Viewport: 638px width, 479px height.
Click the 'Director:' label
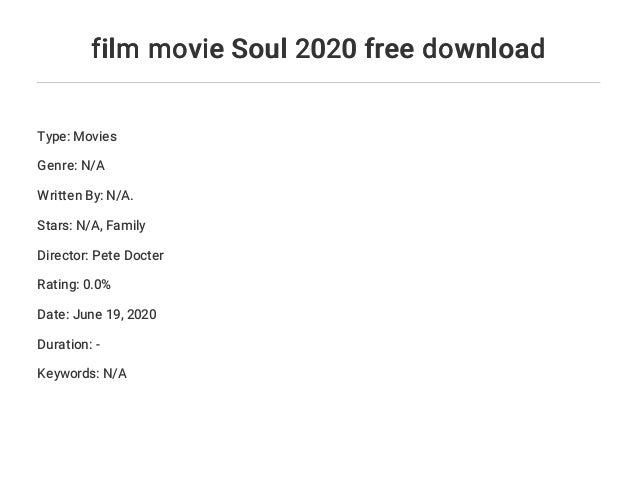tap(63, 255)
